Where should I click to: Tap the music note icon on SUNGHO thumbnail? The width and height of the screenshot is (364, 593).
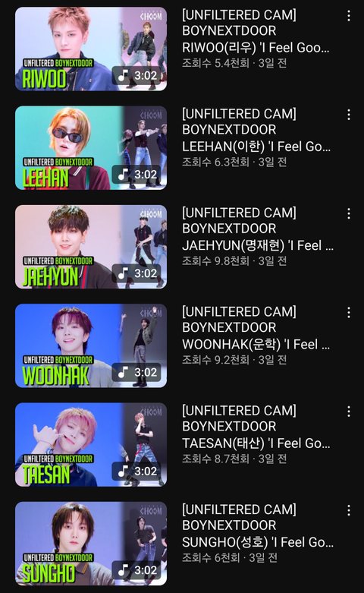(123, 570)
